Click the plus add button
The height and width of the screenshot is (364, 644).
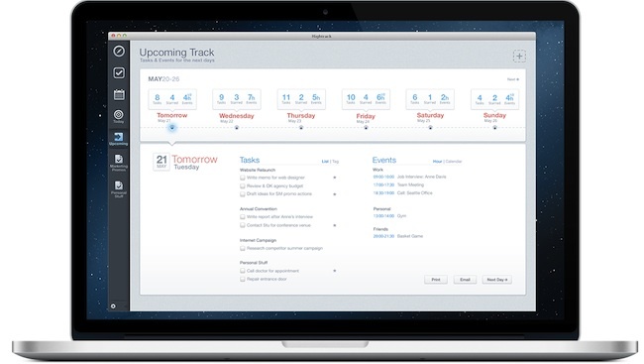click(519, 56)
